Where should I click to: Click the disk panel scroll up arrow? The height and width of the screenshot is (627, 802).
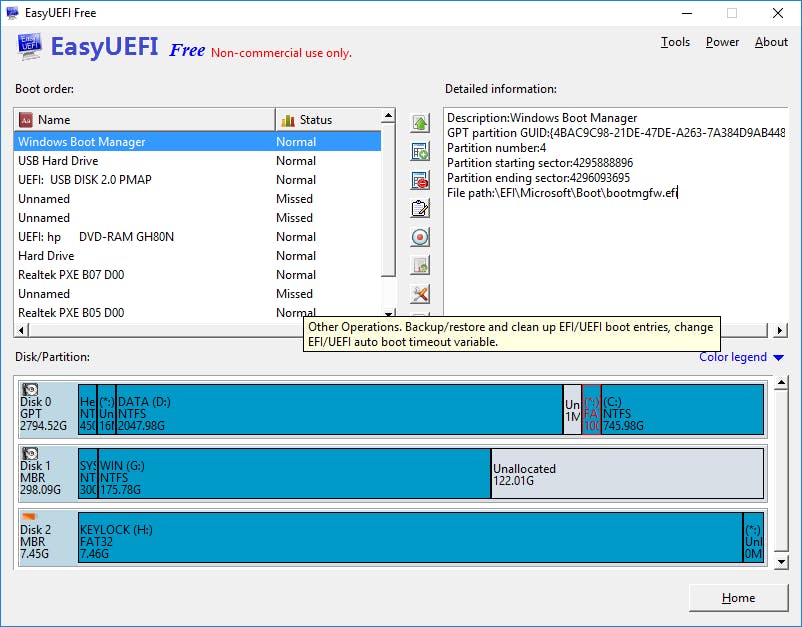[x=781, y=383]
